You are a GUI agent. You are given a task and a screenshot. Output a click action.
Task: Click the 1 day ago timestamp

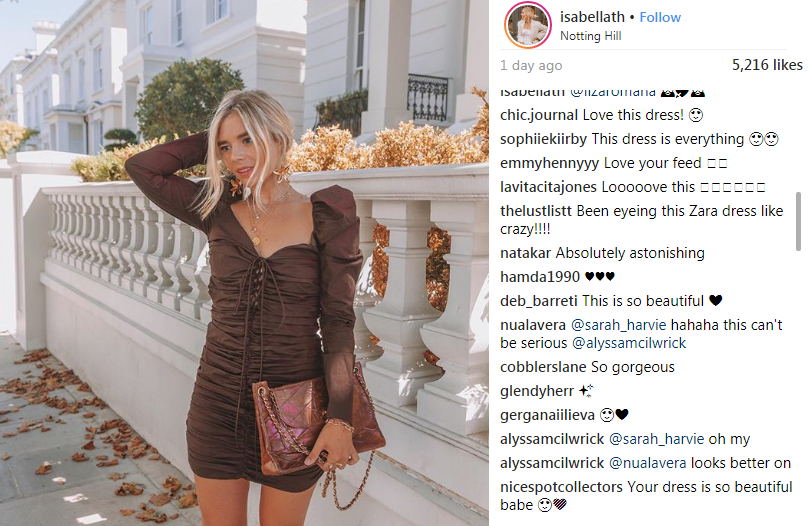click(531, 66)
